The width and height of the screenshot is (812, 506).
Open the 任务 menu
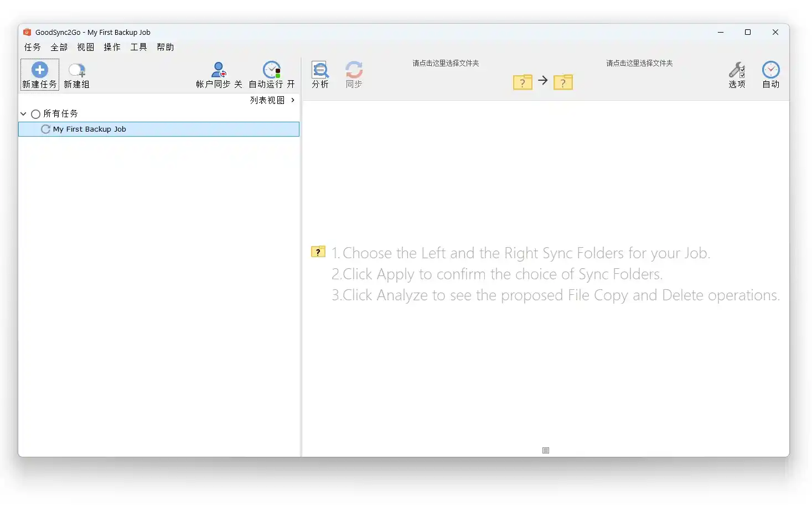(x=32, y=48)
